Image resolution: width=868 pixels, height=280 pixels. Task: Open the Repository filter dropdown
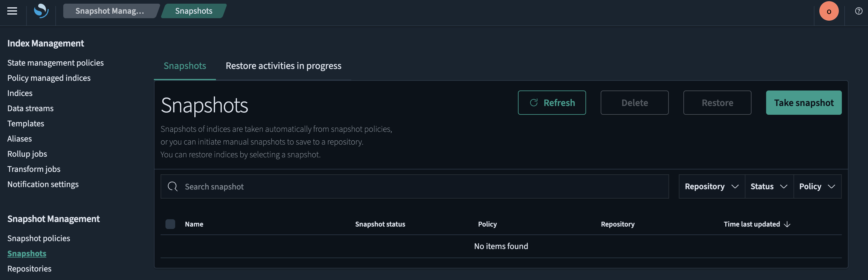pyautogui.click(x=711, y=186)
